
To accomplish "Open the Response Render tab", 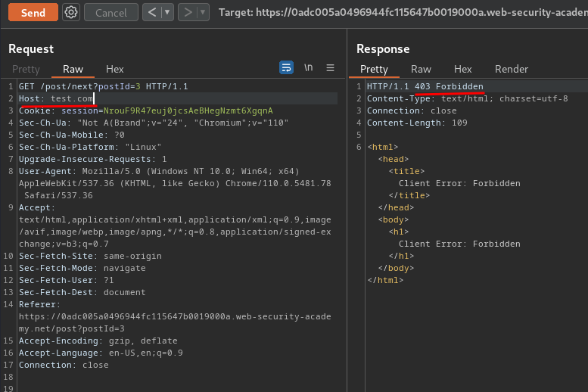I will 512,69.
